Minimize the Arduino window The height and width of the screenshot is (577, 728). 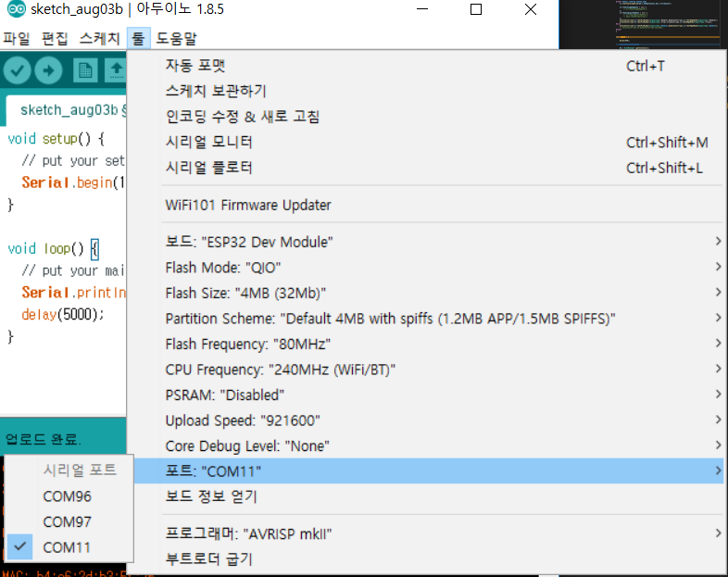click(x=422, y=9)
